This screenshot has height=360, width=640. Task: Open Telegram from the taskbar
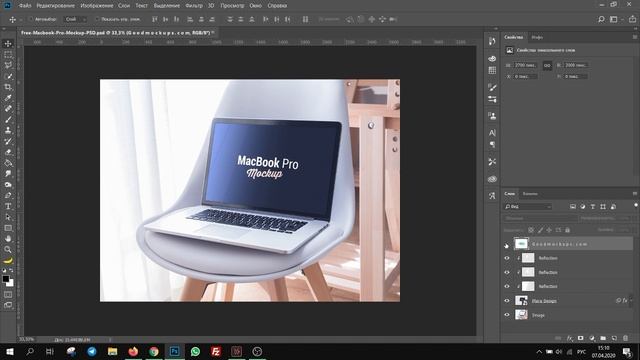[92, 351]
